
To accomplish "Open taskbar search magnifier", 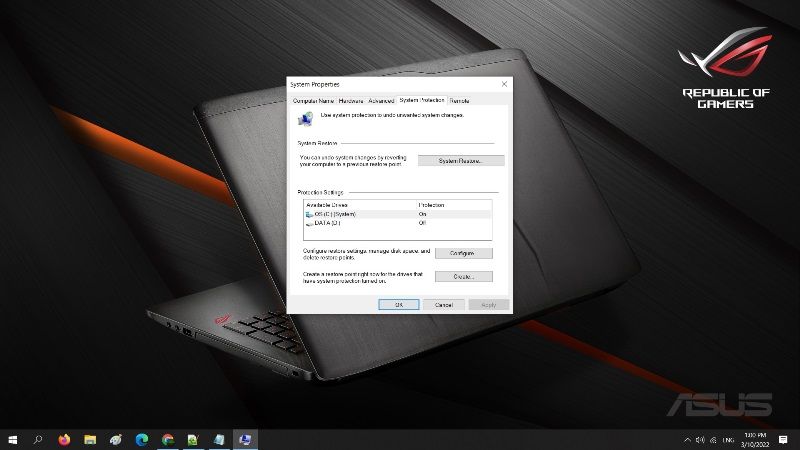I will tap(38, 439).
